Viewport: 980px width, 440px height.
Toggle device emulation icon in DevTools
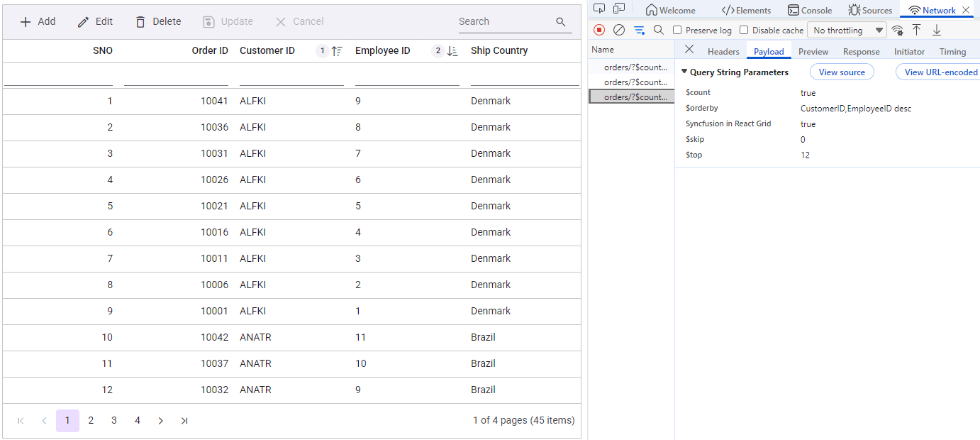[619, 9]
